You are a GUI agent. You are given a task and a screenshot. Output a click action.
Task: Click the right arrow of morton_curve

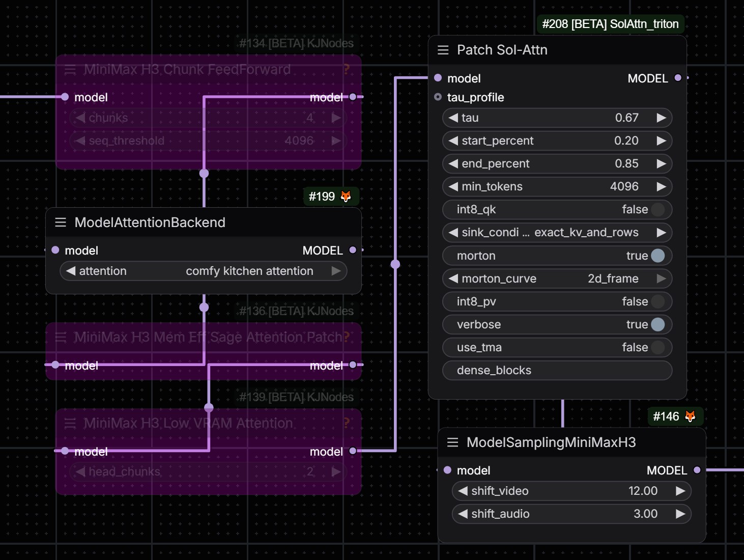coord(662,278)
